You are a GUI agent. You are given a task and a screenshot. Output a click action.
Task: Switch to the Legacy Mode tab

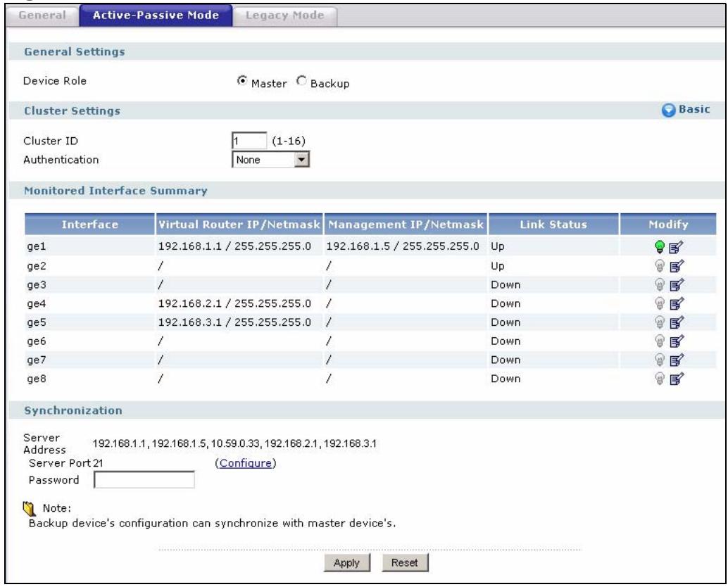click(x=284, y=15)
